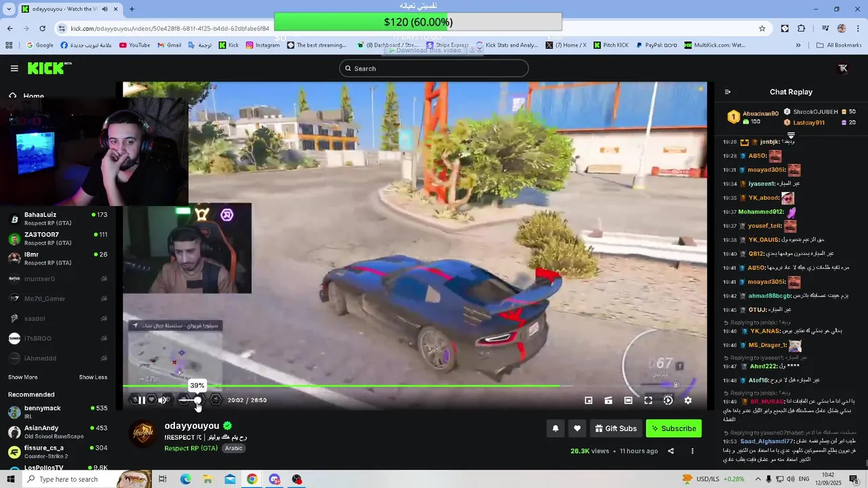Toggle theater mode in player
Viewport: 868px width, 488px height.
[x=629, y=401]
